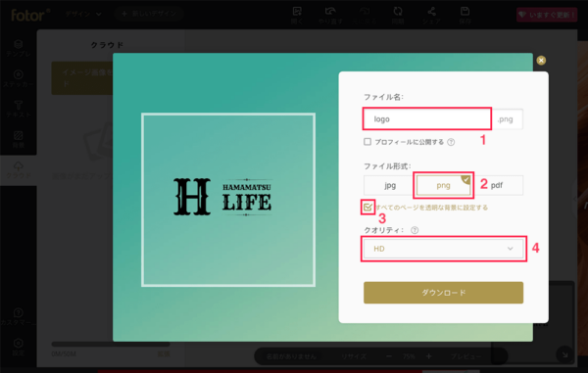Viewport: 588px width, 373px height.
Task: Click the 新しいデザイン button
Action: pos(149,14)
